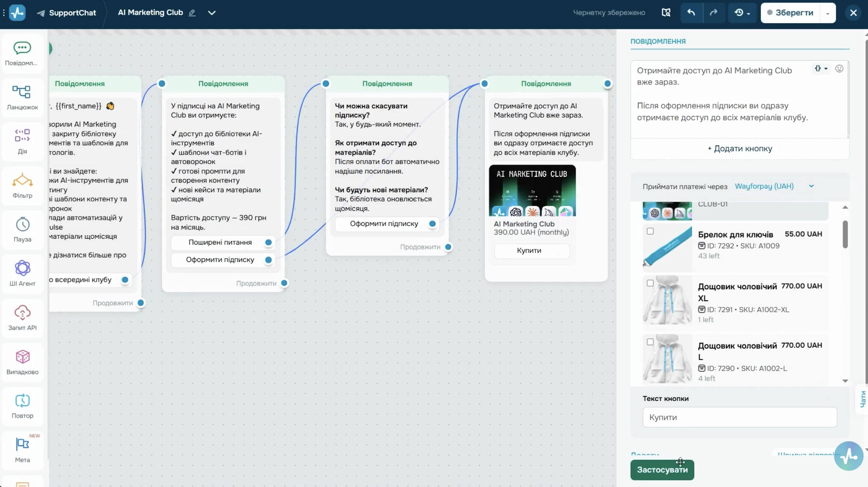Select the Ланцюжок element in the sidebar
This screenshot has width=868, height=487.
(22, 98)
